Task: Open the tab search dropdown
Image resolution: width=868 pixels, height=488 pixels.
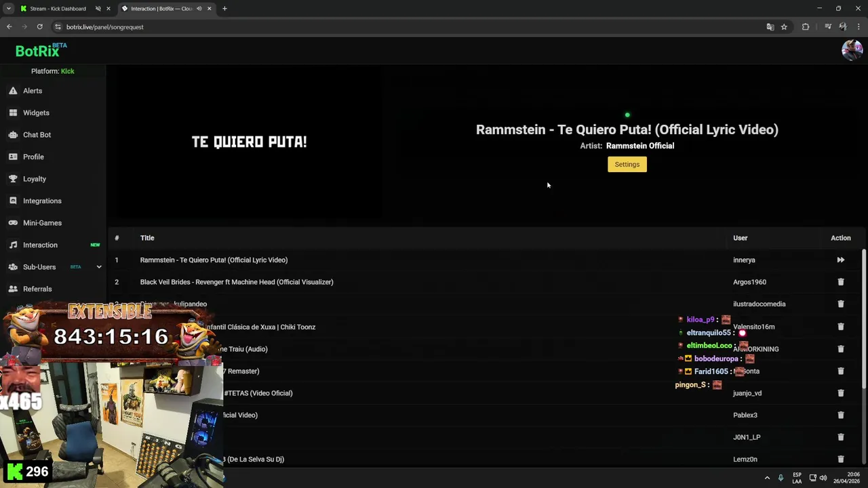Action: click(8, 9)
